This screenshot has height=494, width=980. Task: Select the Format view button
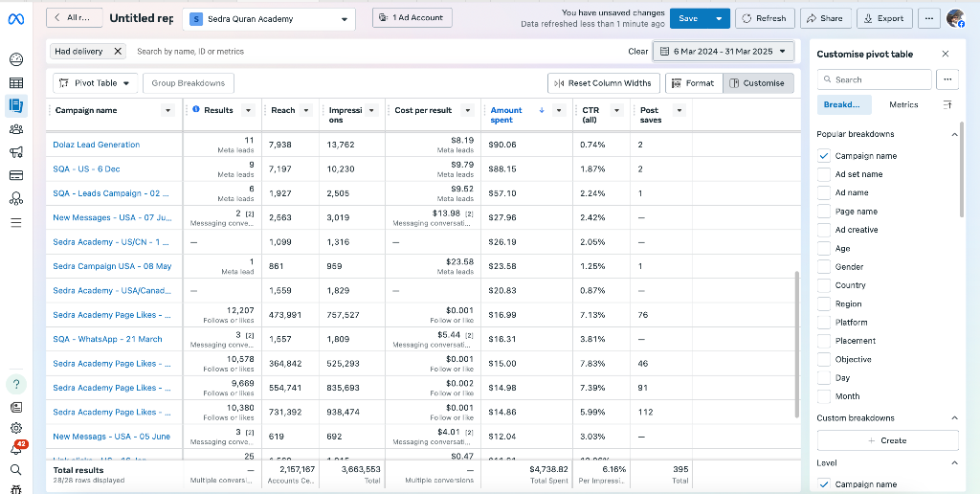point(694,83)
